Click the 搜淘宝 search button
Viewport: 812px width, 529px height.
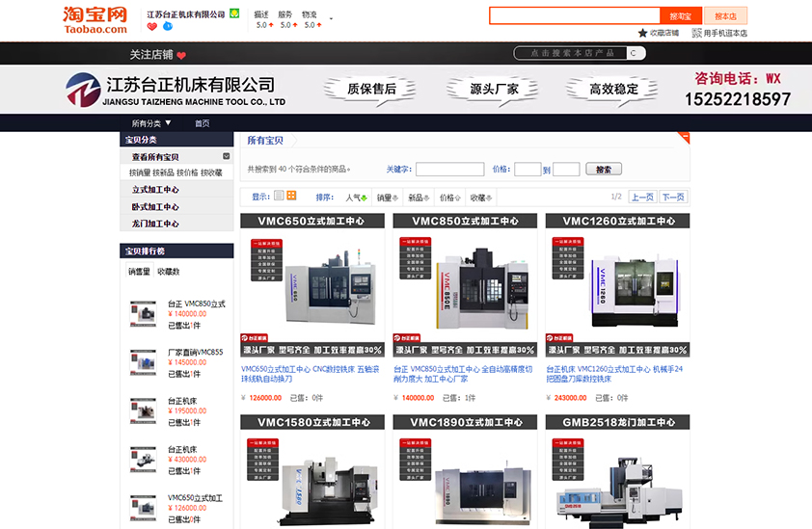coord(680,16)
